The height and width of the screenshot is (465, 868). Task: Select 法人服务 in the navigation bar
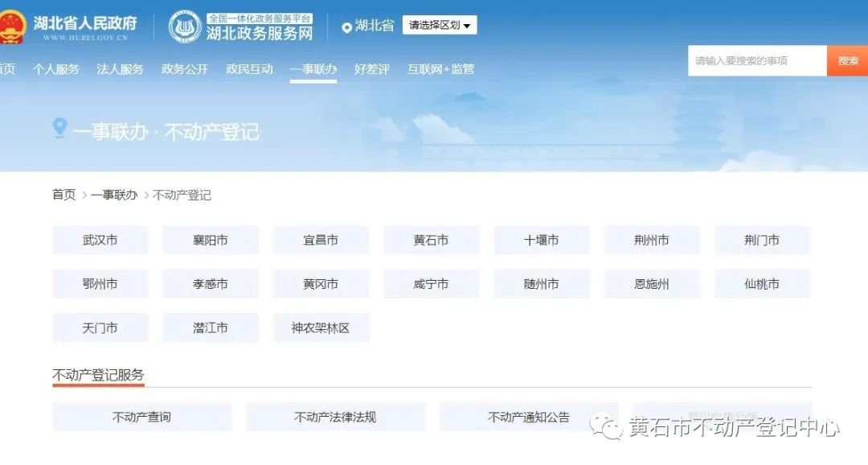tap(120, 69)
